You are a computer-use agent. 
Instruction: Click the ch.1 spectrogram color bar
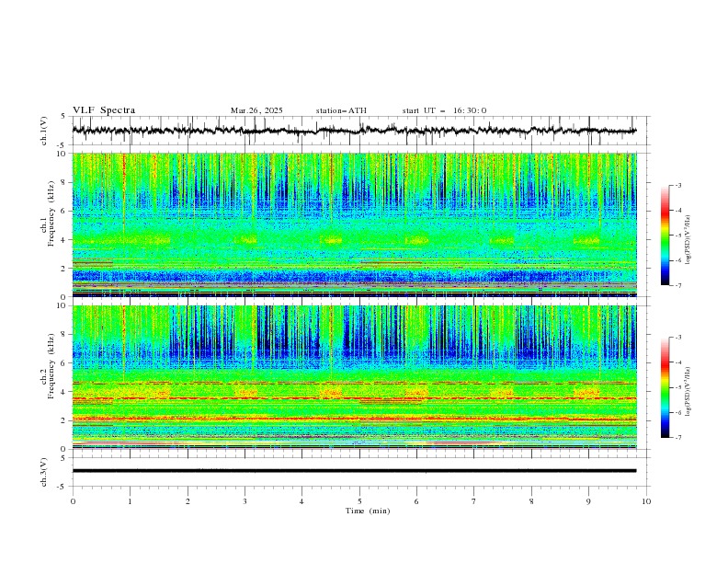tap(665, 236)
